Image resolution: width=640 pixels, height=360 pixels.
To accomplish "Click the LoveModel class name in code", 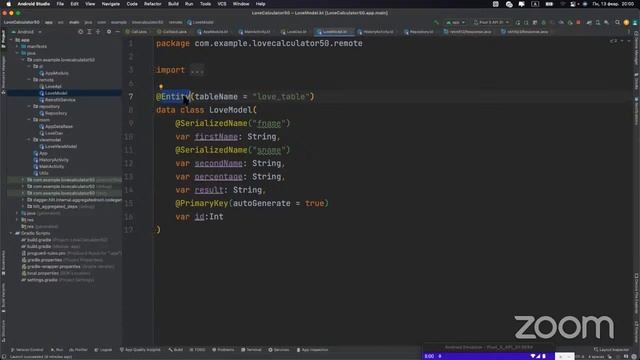I will tap(231, 110).
